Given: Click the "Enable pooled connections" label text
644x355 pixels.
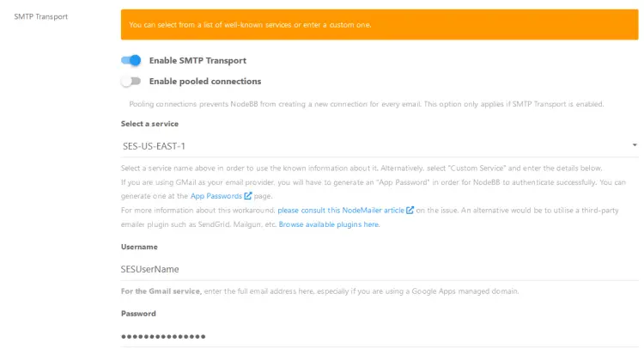Looking at the screenshot, I should [x=204, y=82].
